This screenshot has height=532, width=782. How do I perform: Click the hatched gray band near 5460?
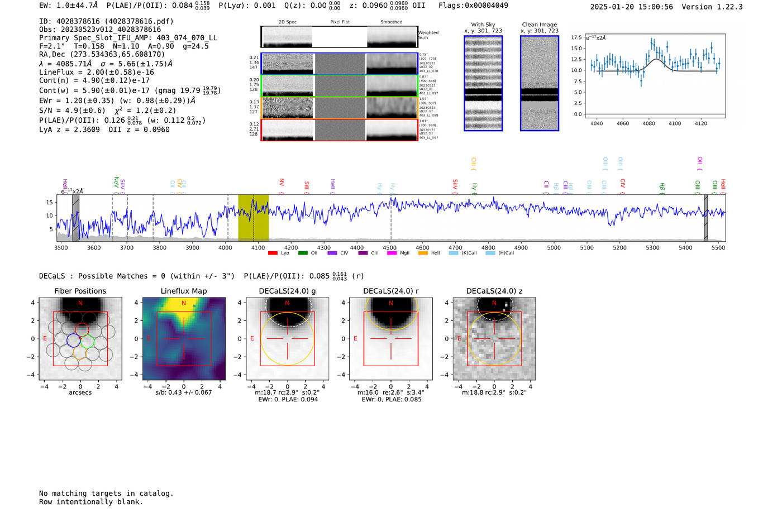click(706, 218)
